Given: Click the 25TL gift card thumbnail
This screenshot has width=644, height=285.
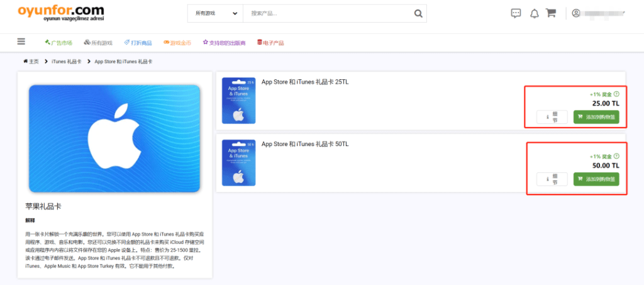Looking at the screenshot, I should tap(238, 101).
